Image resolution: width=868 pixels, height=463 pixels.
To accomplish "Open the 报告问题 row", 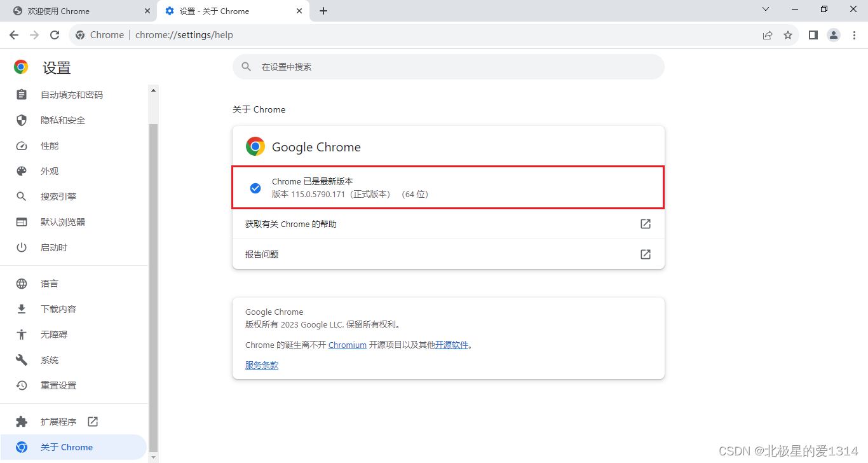I will click(x=448, y=254).
